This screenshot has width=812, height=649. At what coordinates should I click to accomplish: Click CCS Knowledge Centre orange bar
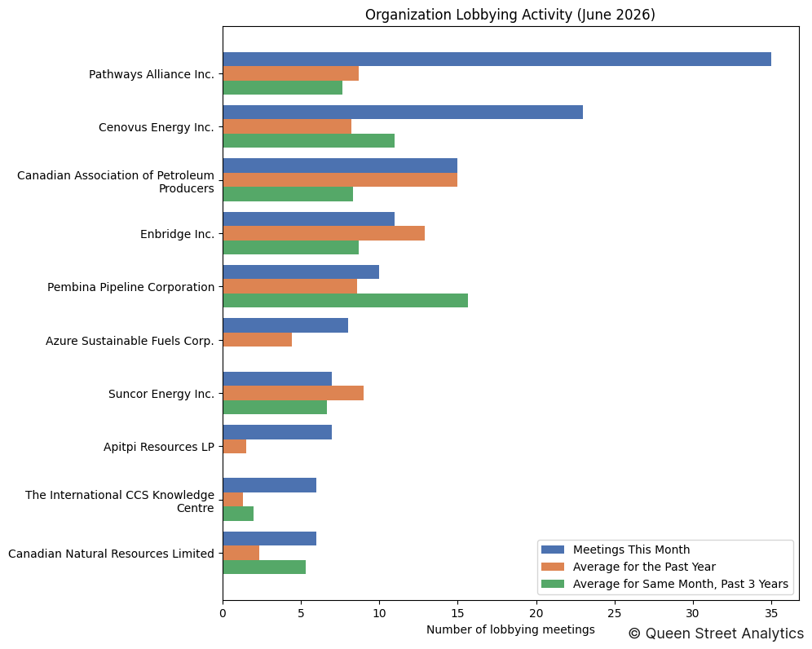(233, 499)
